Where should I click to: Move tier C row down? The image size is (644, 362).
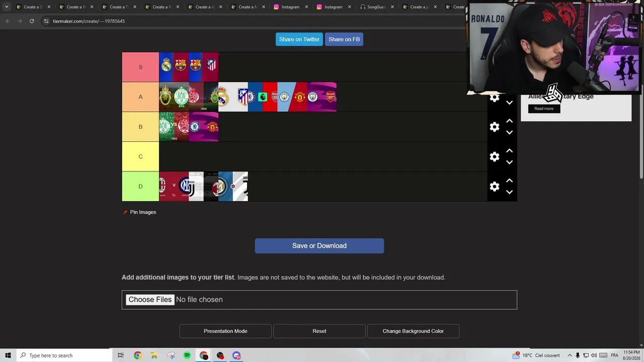509,162
